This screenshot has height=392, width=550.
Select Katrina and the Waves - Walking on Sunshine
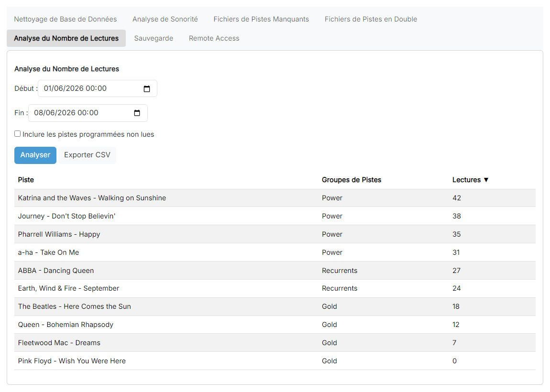coord(92,198)
